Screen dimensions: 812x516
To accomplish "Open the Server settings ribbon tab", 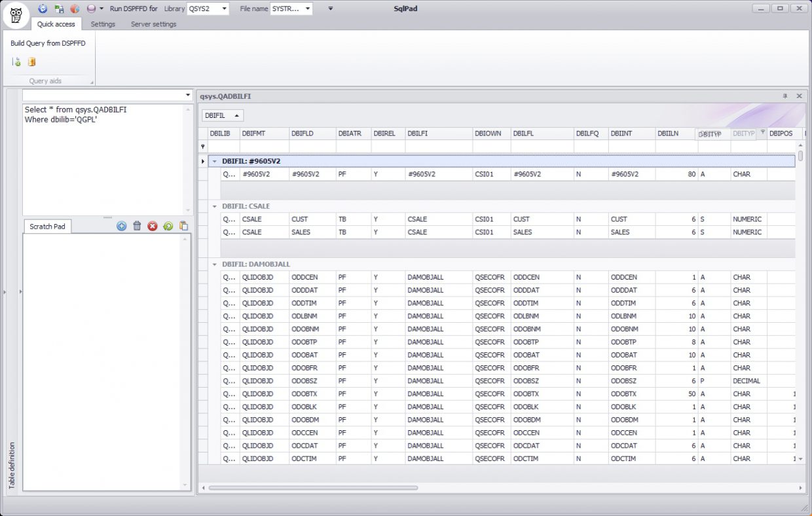I will point(153,24).
